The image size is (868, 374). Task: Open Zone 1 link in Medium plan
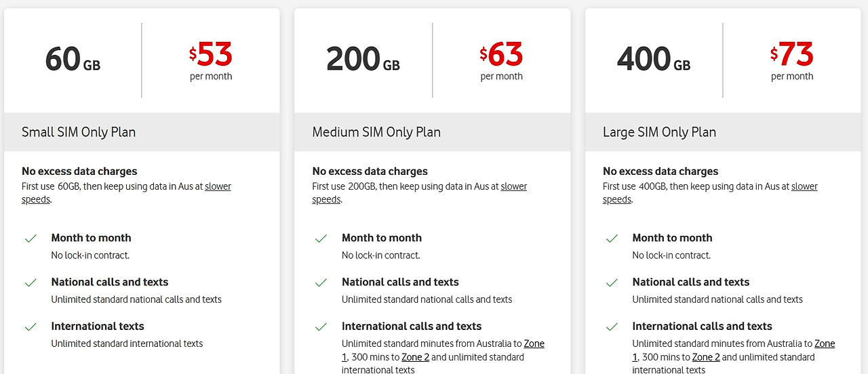(x=534, y=344)
